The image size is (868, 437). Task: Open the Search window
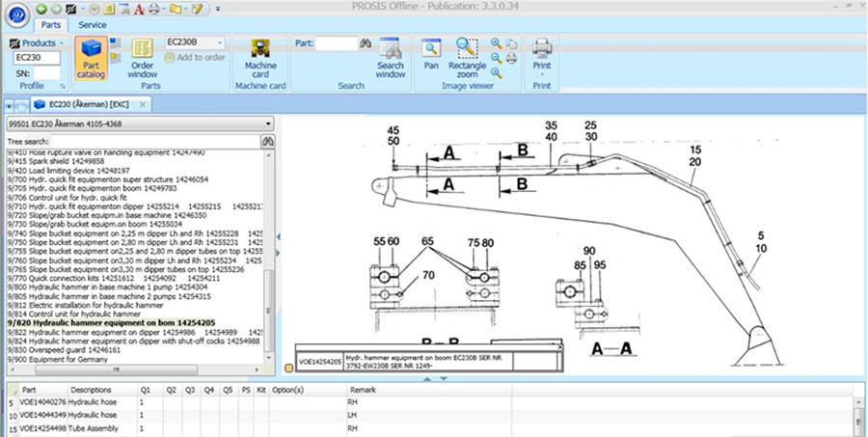click(391, 58)
